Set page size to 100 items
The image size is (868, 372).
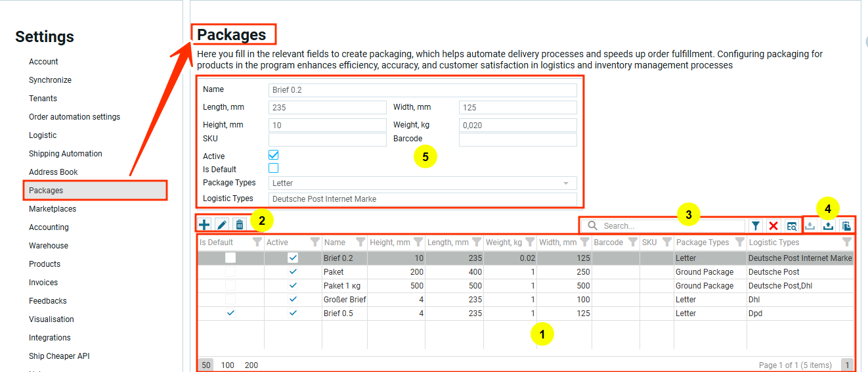228,365
